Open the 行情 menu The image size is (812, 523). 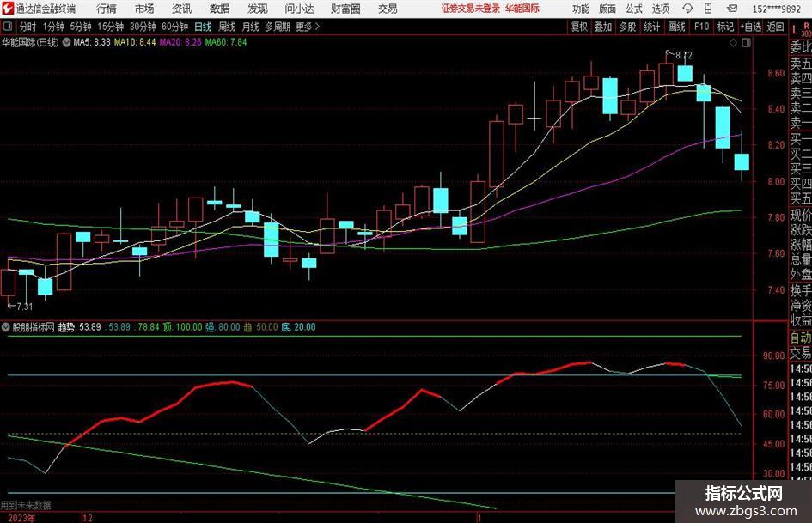pyautogui.click(x=107, y=9)
